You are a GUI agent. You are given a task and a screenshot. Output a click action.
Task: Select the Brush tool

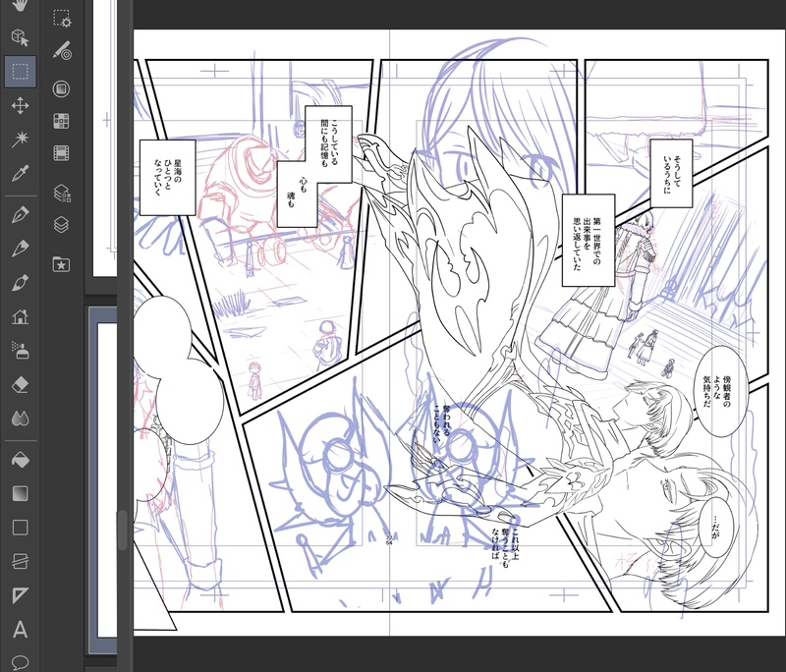coord(20,283)
